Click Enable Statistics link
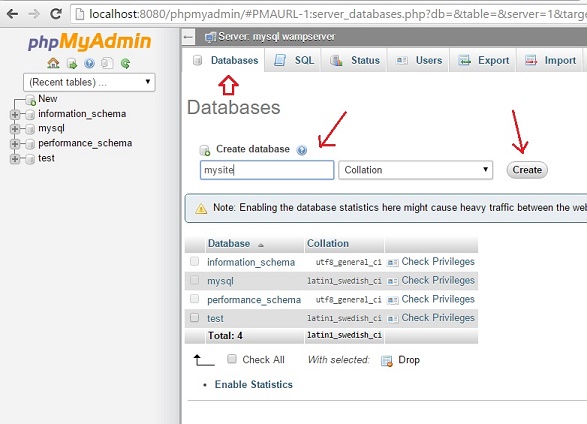 click(x=253, y=384)
